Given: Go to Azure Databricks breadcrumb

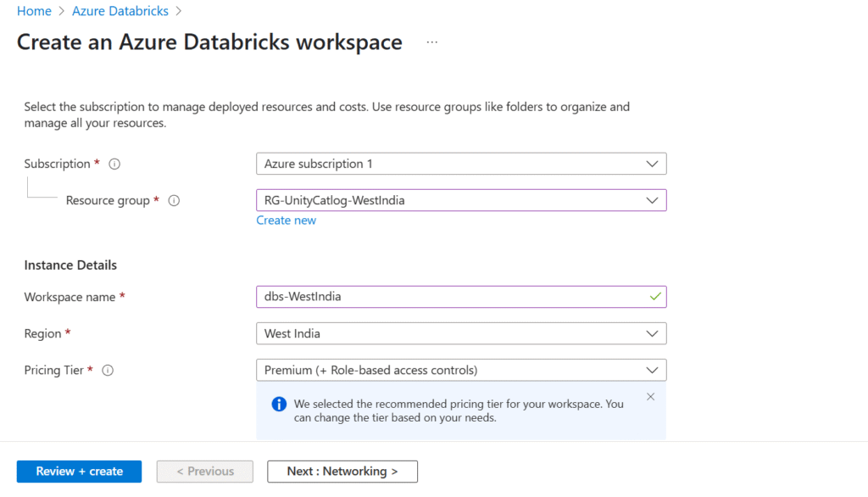Looking at the screenshot, I should tap(120, 11).
